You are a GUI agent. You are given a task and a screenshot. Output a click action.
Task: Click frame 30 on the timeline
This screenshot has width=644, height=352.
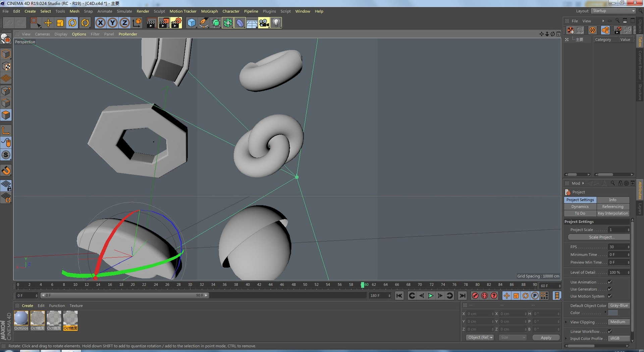190,285
